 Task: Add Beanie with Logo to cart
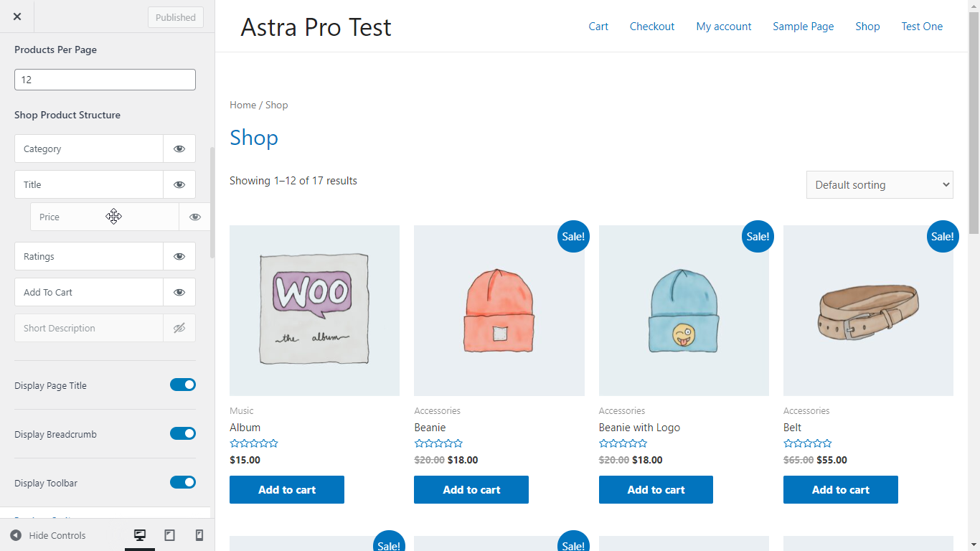[656, 489]
